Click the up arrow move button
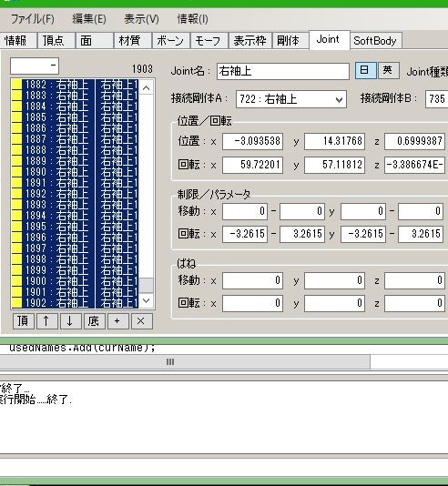This screenshot has width=448, height=486. coord(46,321)
